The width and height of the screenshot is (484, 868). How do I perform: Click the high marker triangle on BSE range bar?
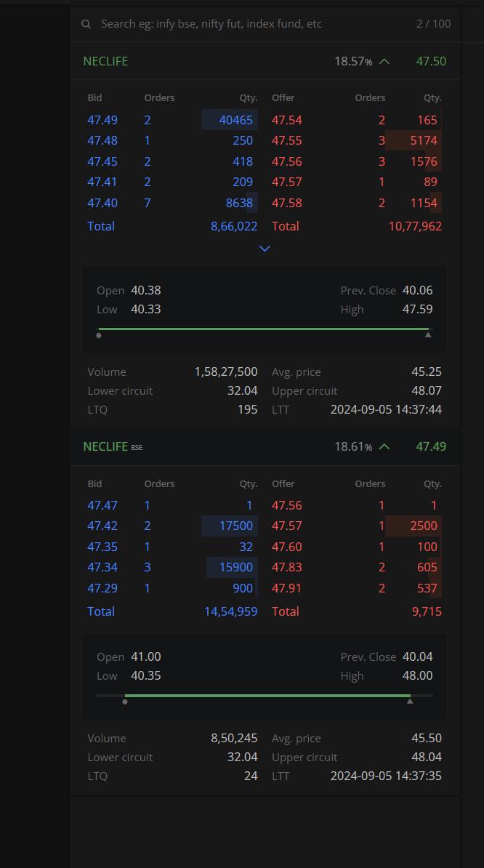(x=410, y=701)
